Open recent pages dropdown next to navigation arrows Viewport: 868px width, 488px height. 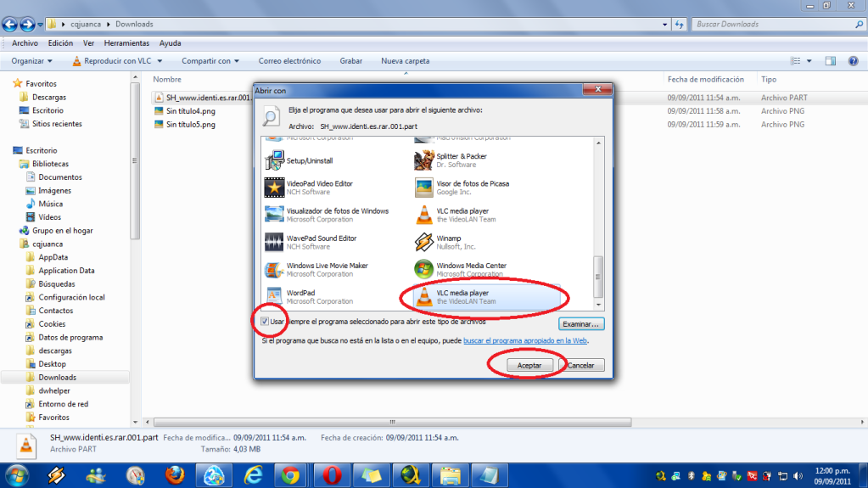tap(40, 25)
